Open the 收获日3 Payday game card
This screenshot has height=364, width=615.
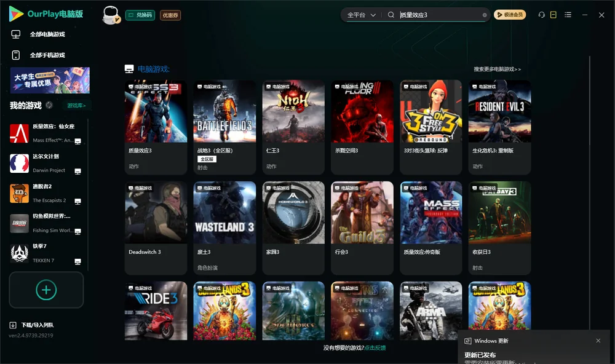(x=499, y=228)
